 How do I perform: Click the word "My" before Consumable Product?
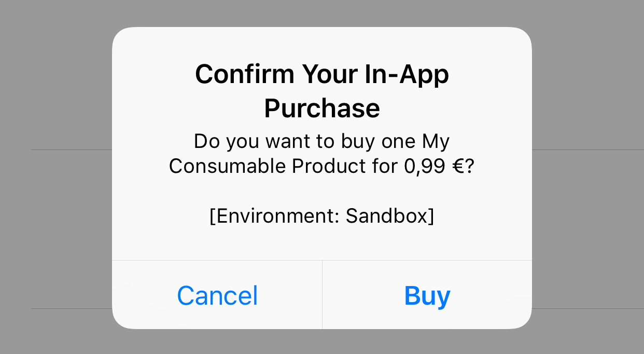point(436,142)
